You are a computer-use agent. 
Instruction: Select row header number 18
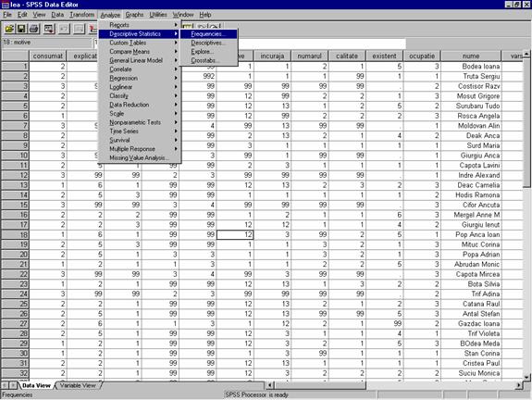15,234
